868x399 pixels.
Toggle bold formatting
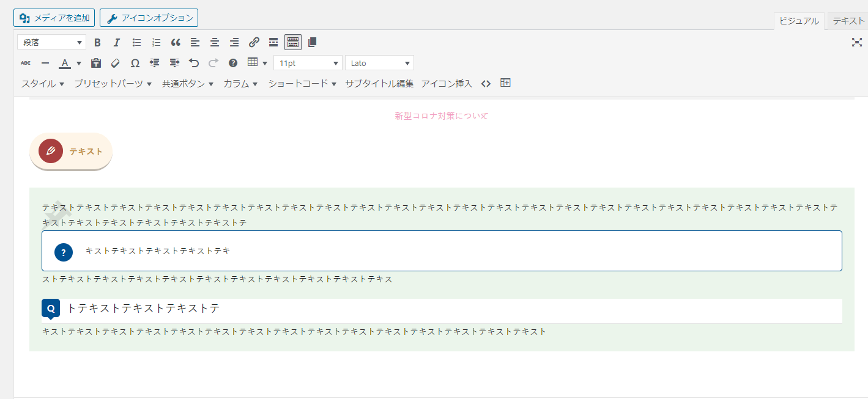point(97,42)
